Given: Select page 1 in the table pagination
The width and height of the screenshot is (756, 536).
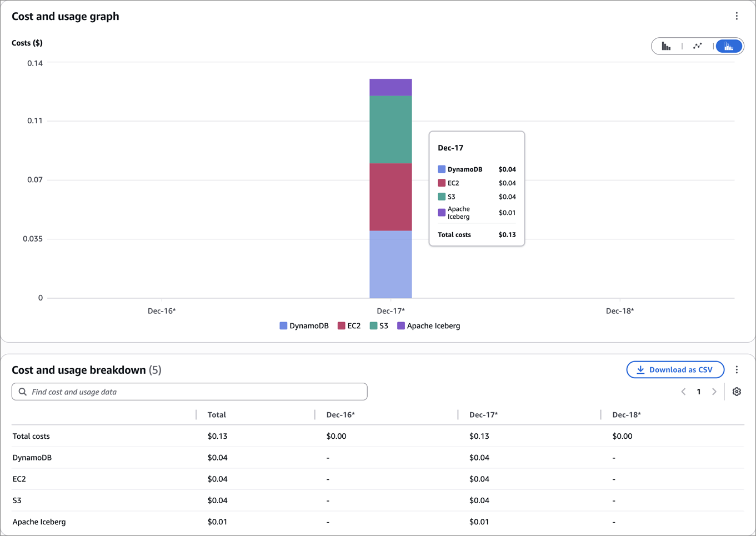Looking at the screenshot, I should [699, 392].
